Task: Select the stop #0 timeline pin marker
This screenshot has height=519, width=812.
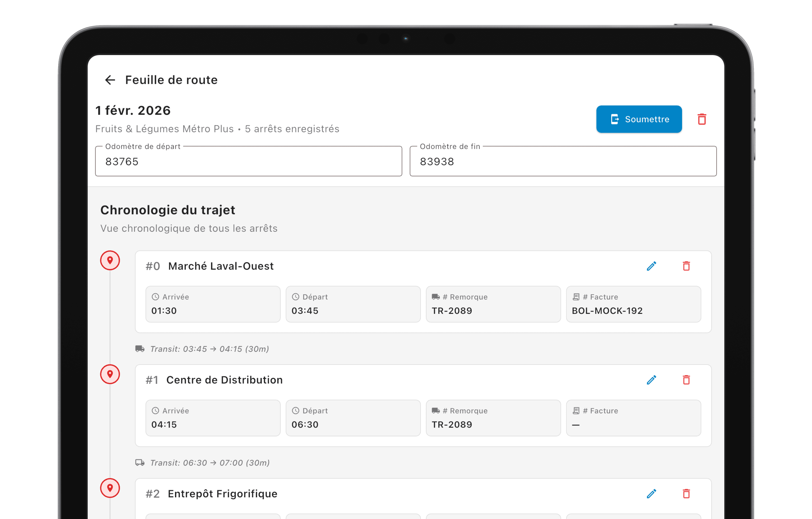Action: pyautogui.click(x=110, y=260)
